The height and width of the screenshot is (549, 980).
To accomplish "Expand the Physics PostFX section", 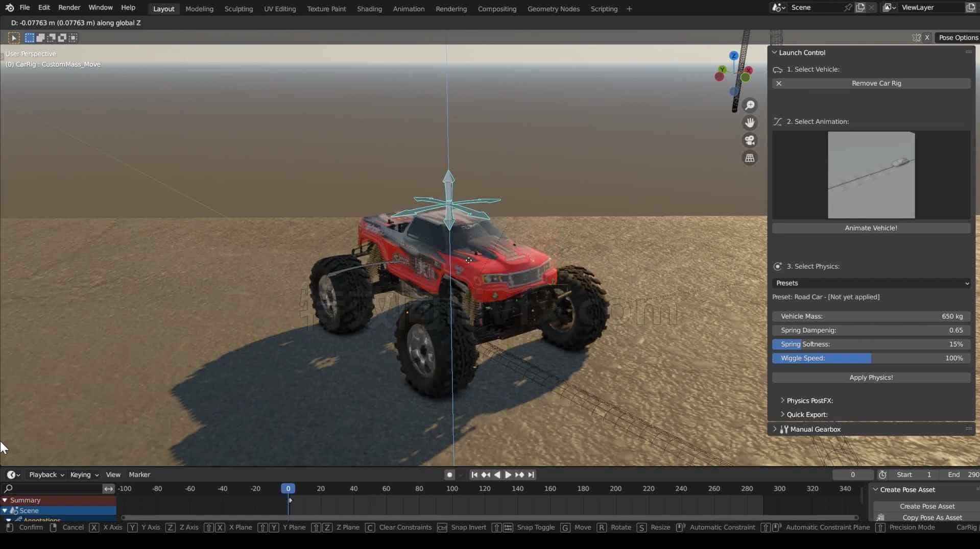I will [809, 401].
